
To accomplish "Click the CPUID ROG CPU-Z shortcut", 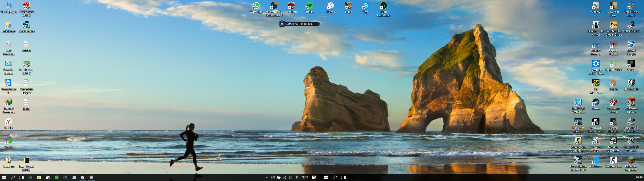I will pyautogui.click(x=26, y=9).
